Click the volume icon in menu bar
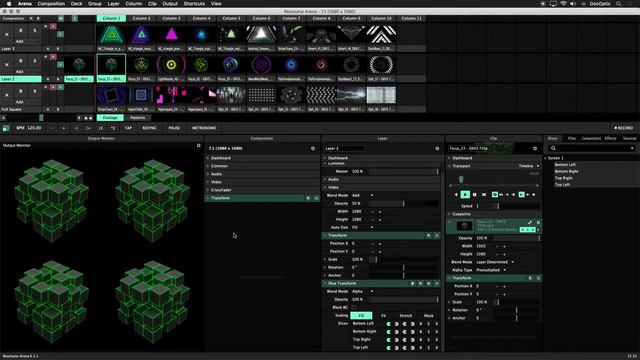Image resolution: width=640 pixels, height=360 pixels. point(572,4)
